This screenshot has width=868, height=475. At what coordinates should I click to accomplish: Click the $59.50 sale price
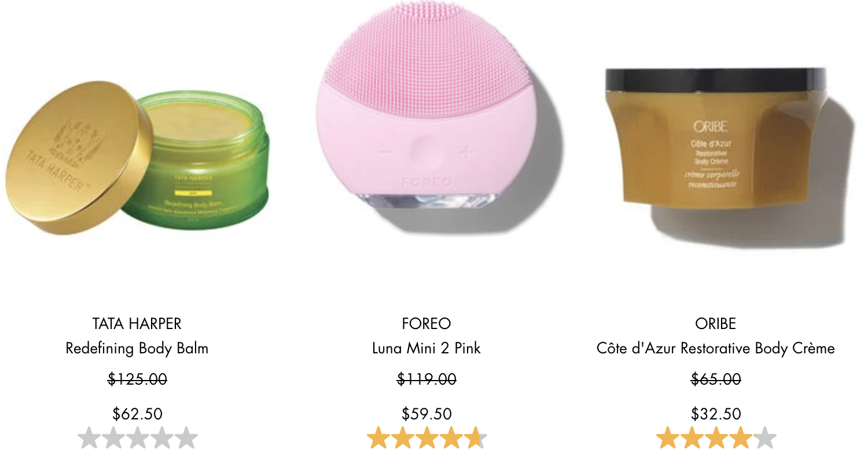pyautogui.click(x=426, y=414)
